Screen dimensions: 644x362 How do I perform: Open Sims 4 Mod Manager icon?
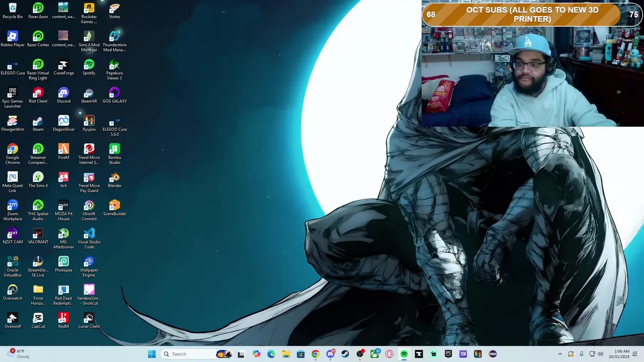tap(89, 41)
